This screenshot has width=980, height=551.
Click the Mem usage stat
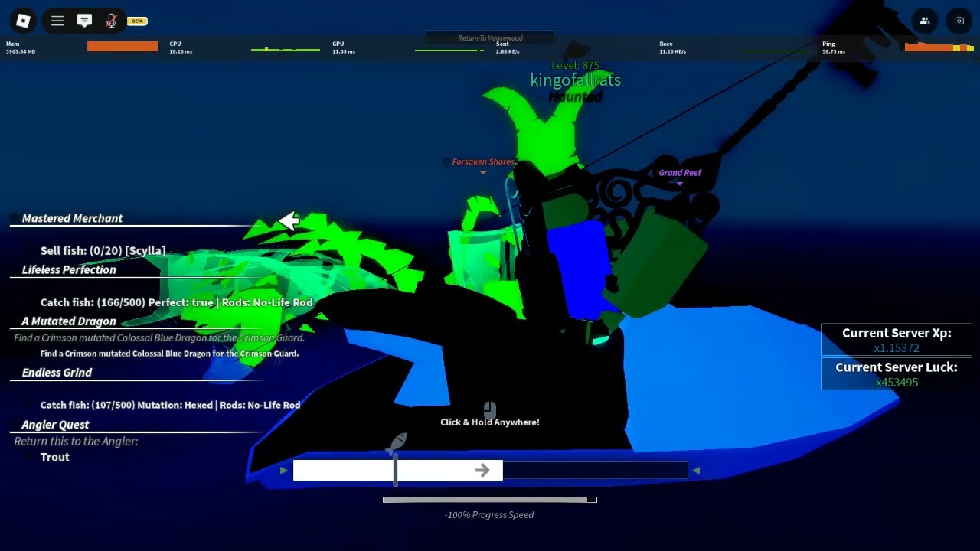pos(21,47)
